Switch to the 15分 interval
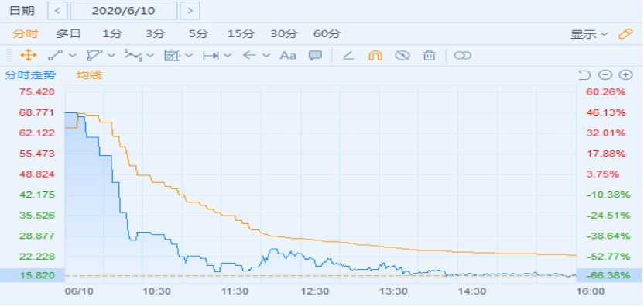The image size is (644, 307). point(241,34)
